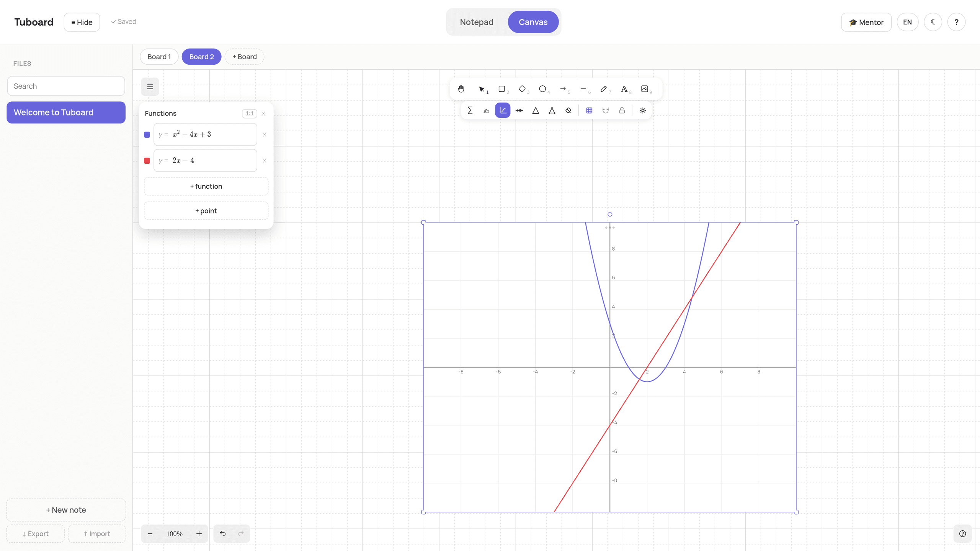Click the graph rotation handle
The width and height of the screenshot is (980, 551).
[x=610, y=214]
